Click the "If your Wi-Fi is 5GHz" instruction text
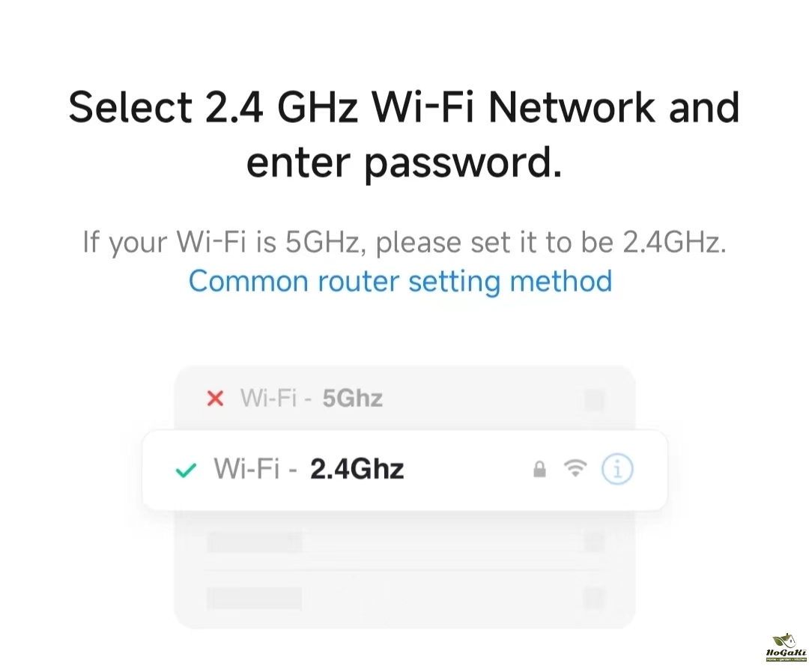809x672 pixels. pos(404,243)
